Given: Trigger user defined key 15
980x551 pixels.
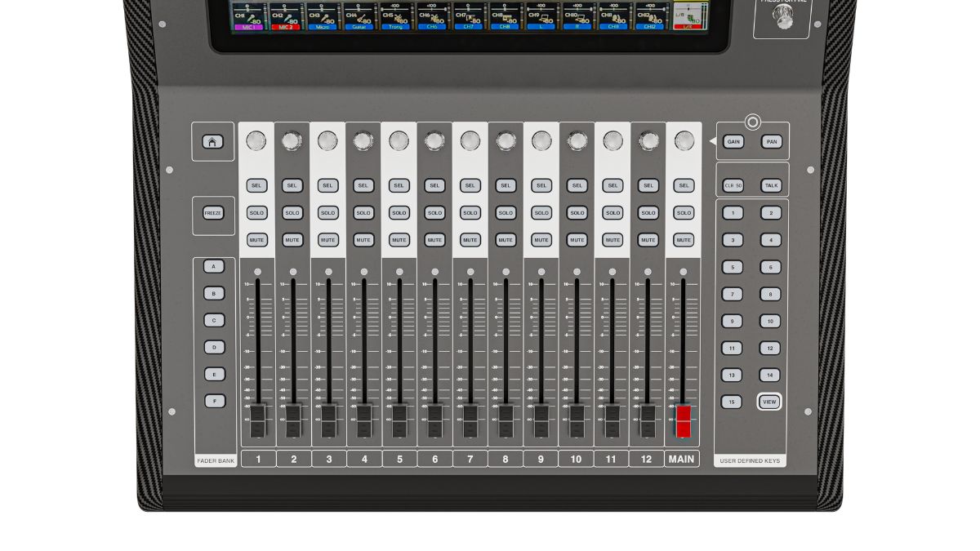Looking at the screenshot, I should click(733, 402).
